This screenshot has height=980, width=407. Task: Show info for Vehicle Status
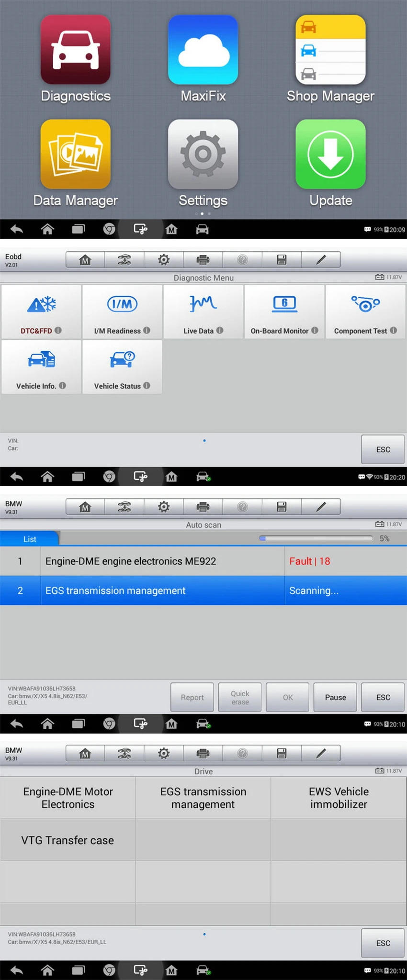147,385
